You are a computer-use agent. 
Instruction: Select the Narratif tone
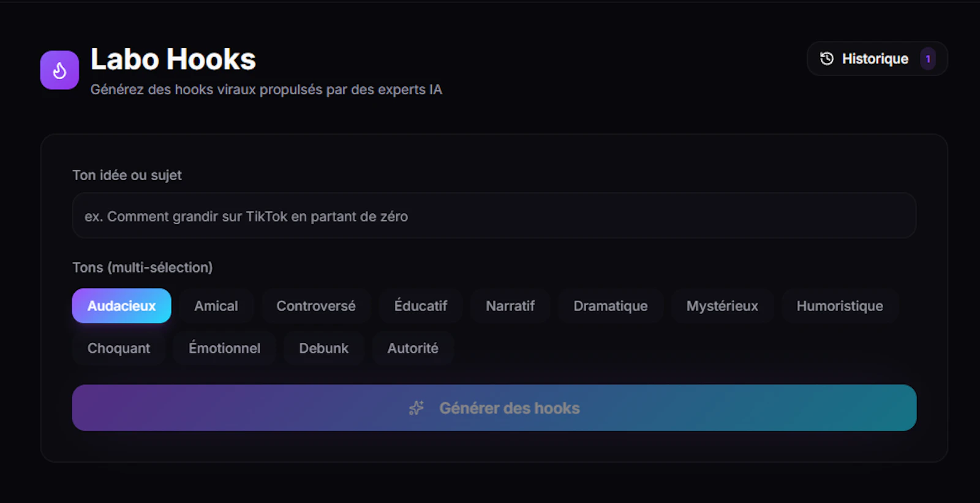(510, 306)
